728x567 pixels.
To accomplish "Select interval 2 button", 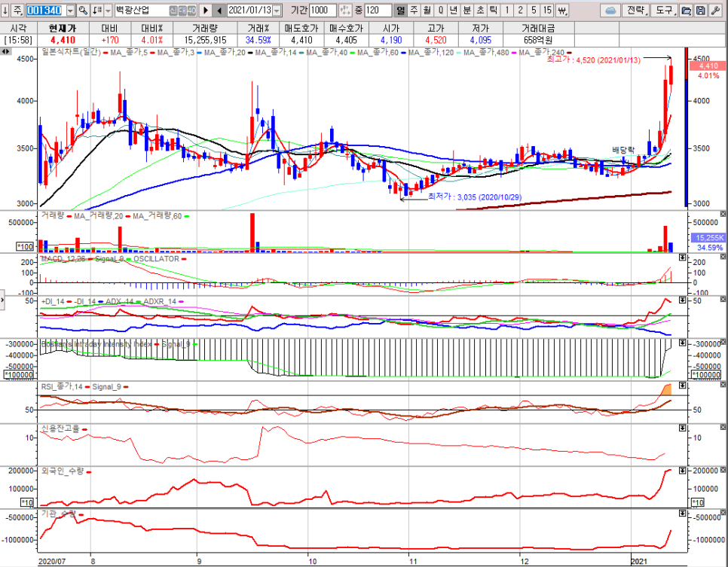I will click(x=521, y=11).
